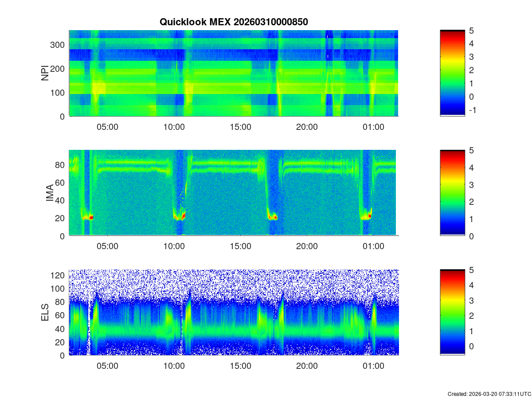This screenshot has width=532, height=399.
Task: Select the NPI y-axis label
Action: [x=45, y=73]
